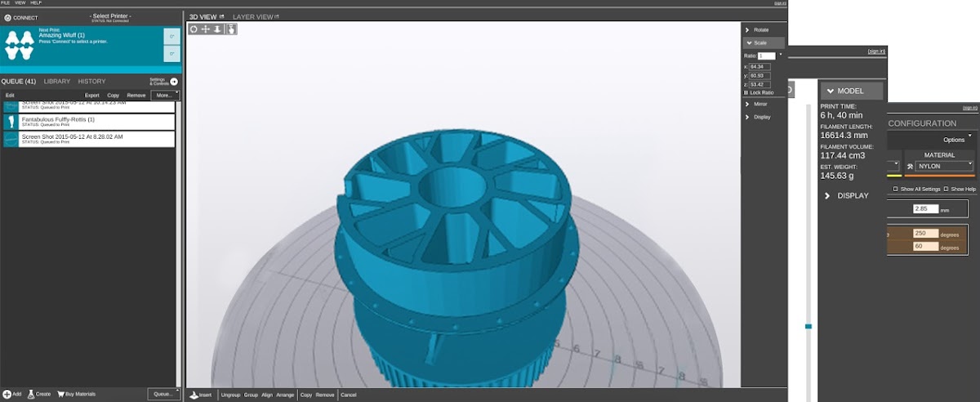Image resolution: width=980 pixels, height=402 pixels.
Task: Open the VIEW menu
Action: 20,2
